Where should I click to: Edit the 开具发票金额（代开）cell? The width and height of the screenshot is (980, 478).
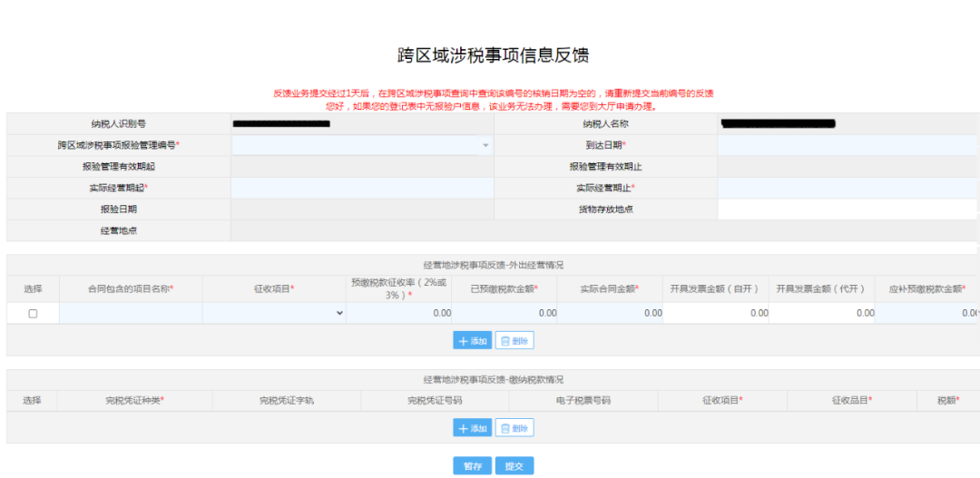[x=821, y=313]
